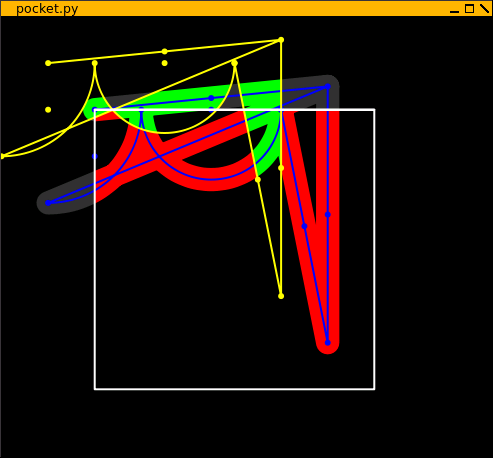This screenshot has height=458, width=493.
Task: Close the pocket.py window
Action: point(484,9)
